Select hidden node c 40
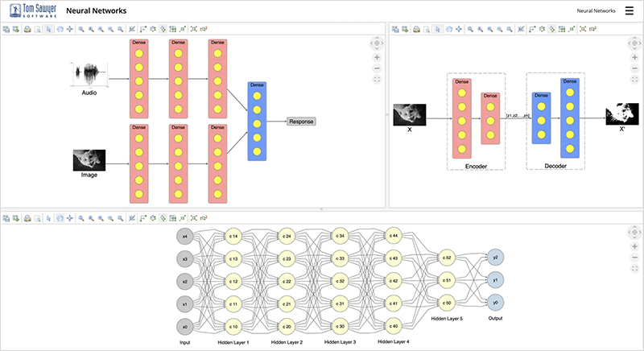644x351 pixels. coord(394,326)
